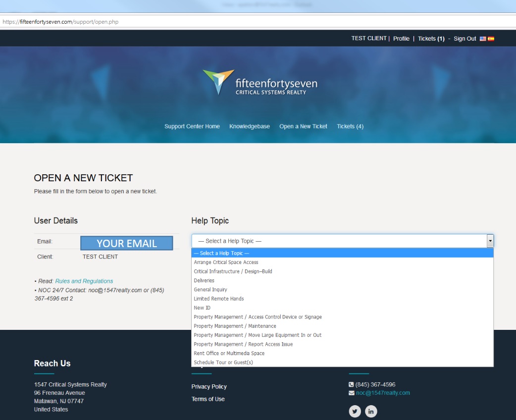Click the dropdown arrow of Help Topic

[490, 241]
